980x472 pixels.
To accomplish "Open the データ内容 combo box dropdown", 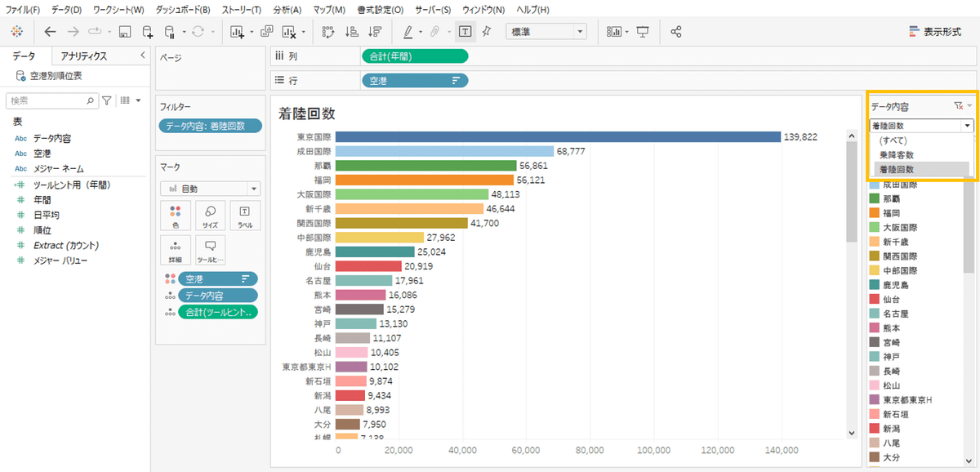I will (x=968, y=125).
